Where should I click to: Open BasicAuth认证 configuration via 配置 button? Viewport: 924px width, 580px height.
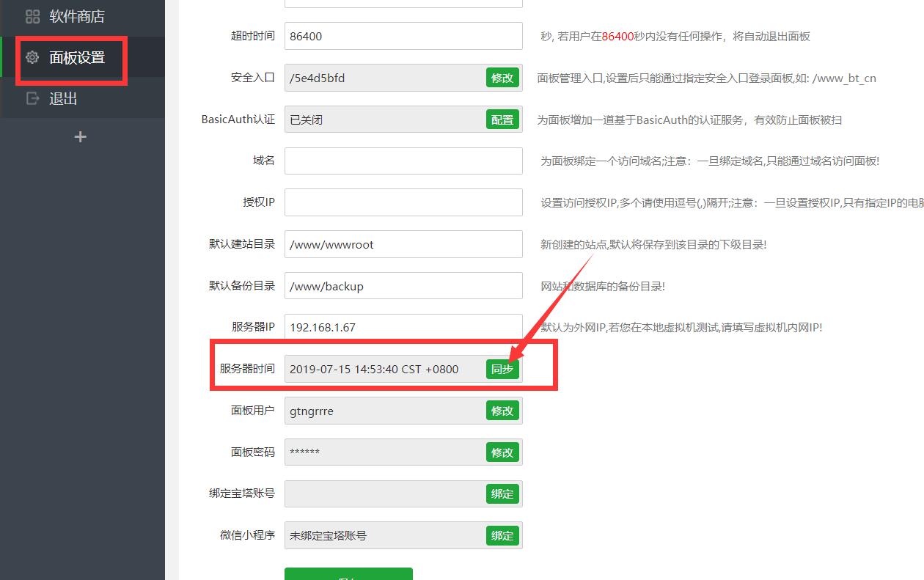click(x=502, y=119)
